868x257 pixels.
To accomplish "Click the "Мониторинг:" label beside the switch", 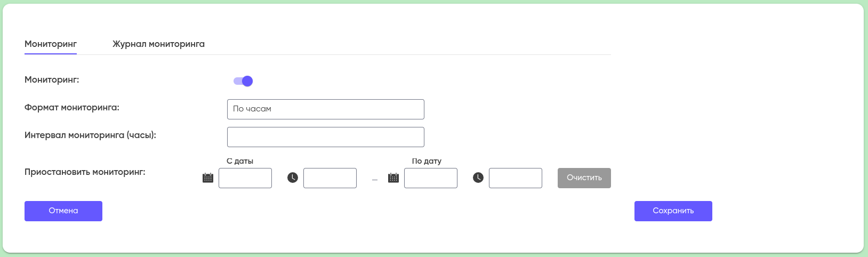I will [x=52, y=80].
